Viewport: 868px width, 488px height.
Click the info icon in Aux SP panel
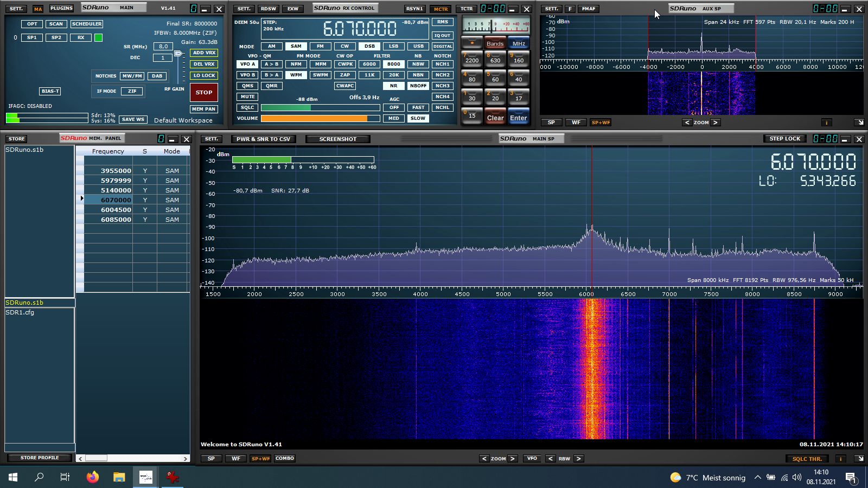[x=826, y=123]
